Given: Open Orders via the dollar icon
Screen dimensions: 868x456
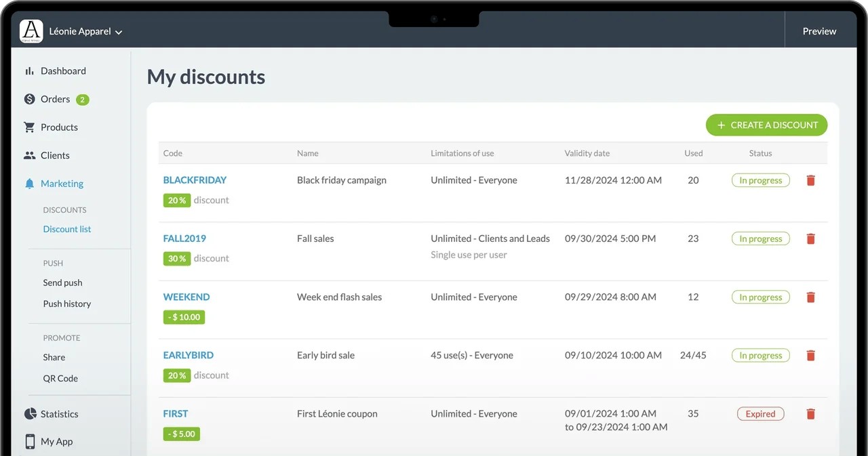Looking at the screenshot, I should point(29,100).
